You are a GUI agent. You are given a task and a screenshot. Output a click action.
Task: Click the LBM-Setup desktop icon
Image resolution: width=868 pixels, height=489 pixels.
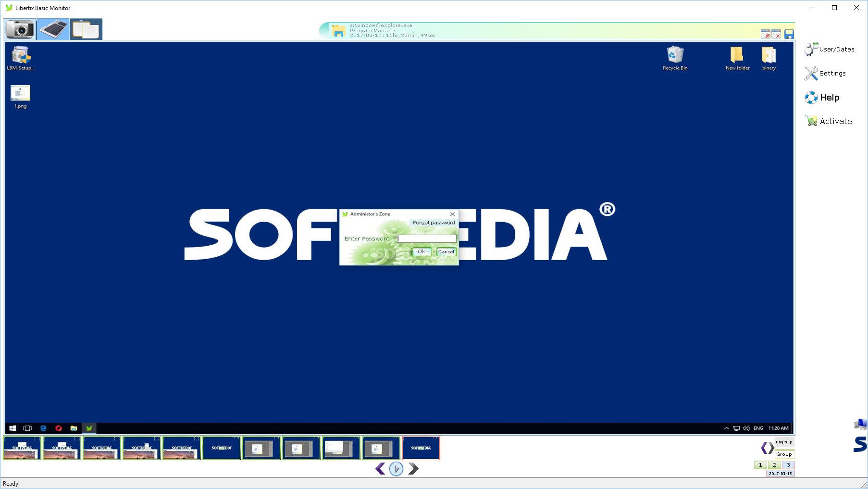[x=21, y=58]
